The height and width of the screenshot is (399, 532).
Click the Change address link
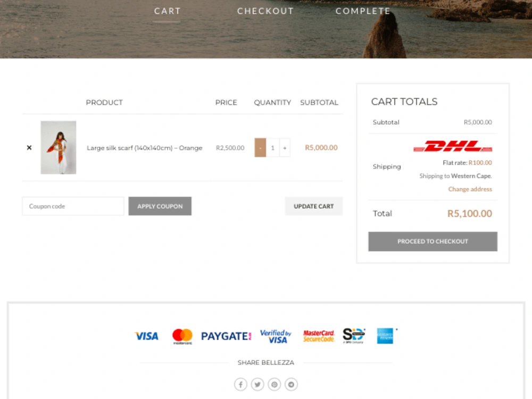pos(470,189)
